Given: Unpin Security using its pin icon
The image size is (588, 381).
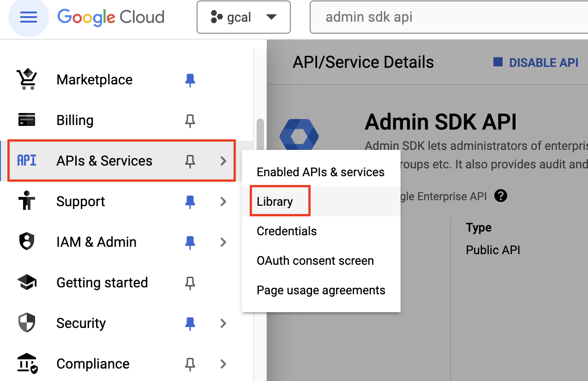Looking at the screenshot, I should (x=190, y=323).
